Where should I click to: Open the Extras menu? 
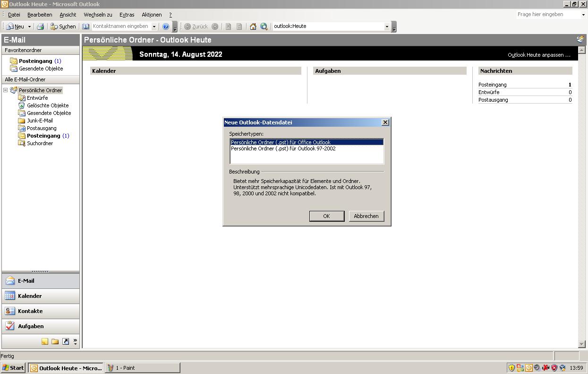click(127, 15)
